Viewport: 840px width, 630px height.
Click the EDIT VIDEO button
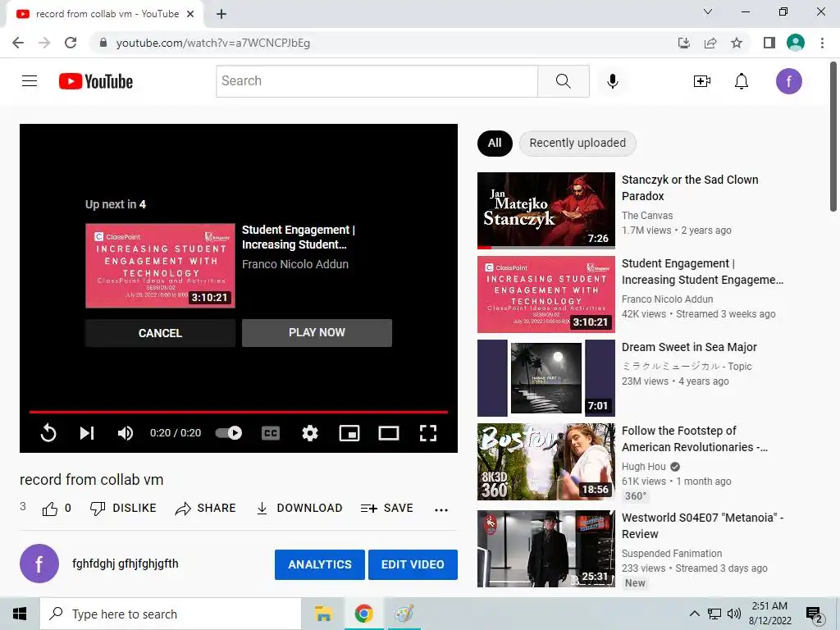(413, 564)
